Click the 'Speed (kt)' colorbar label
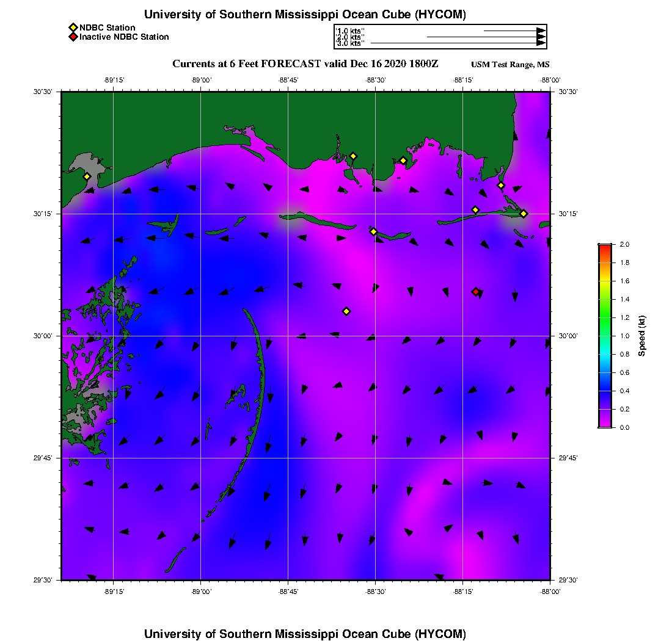672x641 pixels. click(x=641, y=336)
